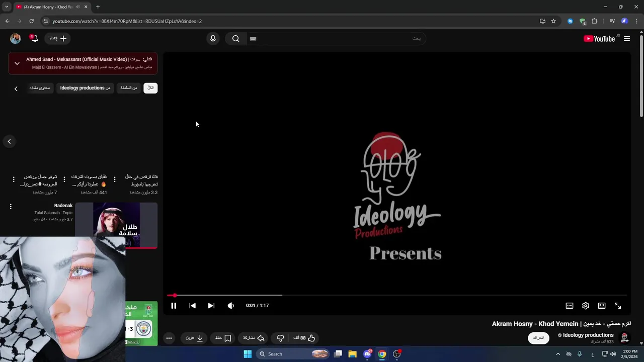
Task: Open the Ideology productions channel name link
Action: click(588, 335)
